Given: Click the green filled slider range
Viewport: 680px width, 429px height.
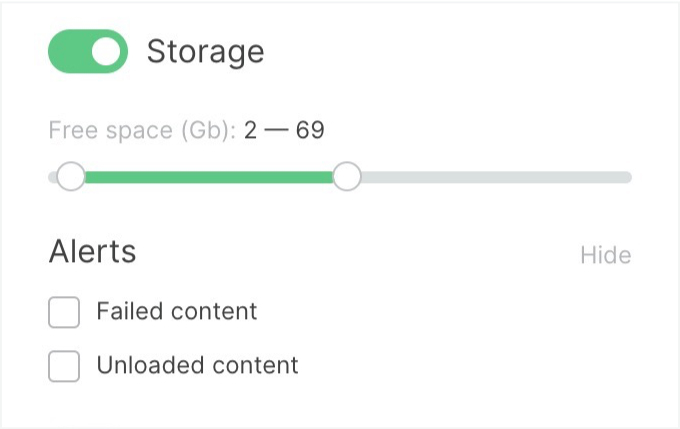Looking at the screenshot, I should (x=208, y=177).
